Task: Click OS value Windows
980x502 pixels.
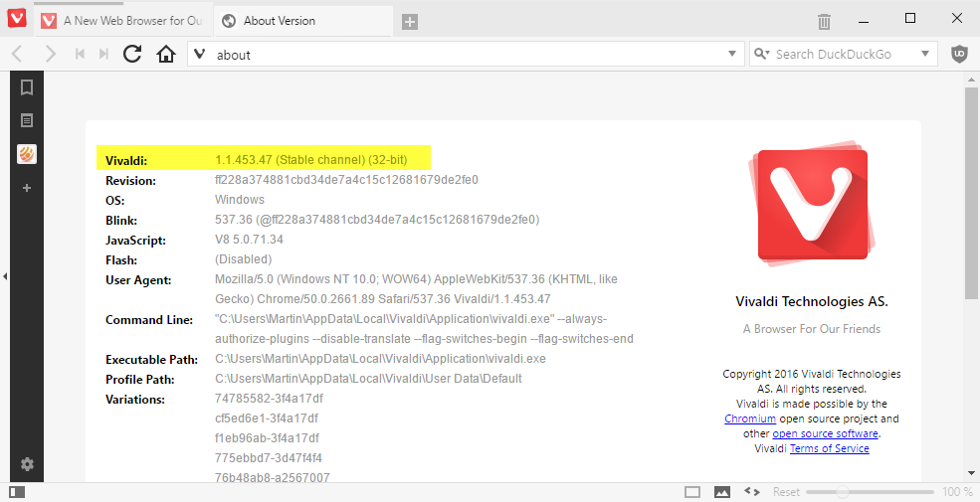Action: 240,200
